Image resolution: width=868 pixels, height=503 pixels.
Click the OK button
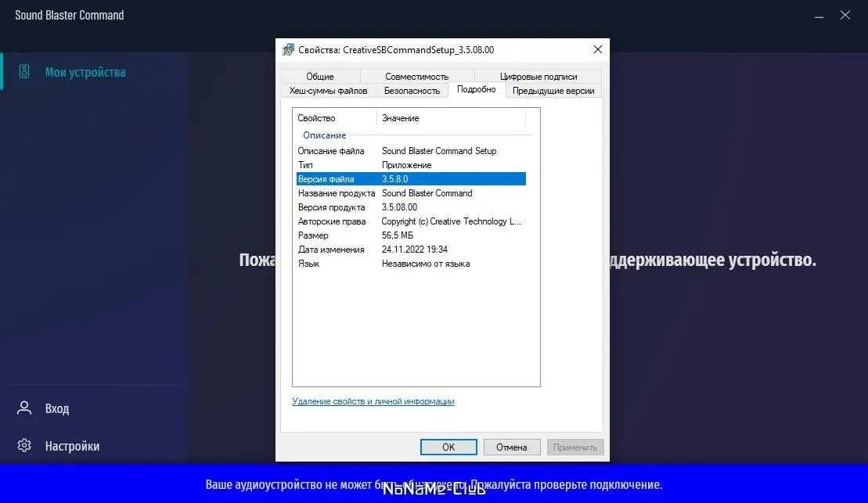click(448, 447)
